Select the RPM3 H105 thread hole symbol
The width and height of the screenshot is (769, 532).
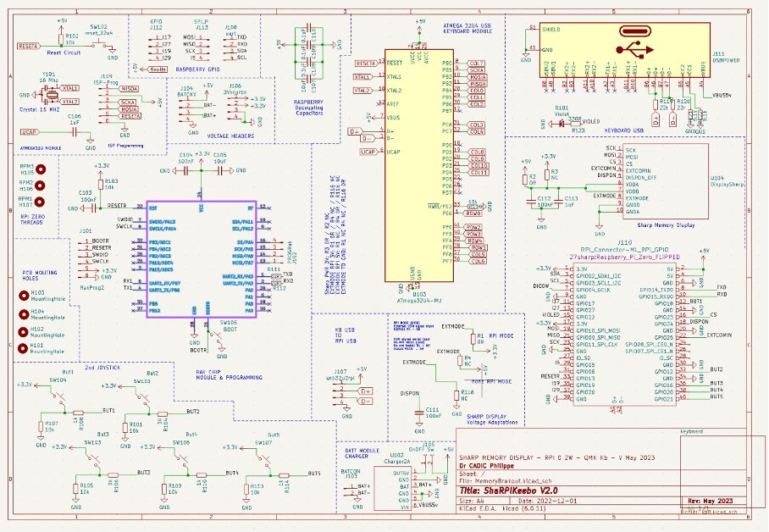point(40,169)
